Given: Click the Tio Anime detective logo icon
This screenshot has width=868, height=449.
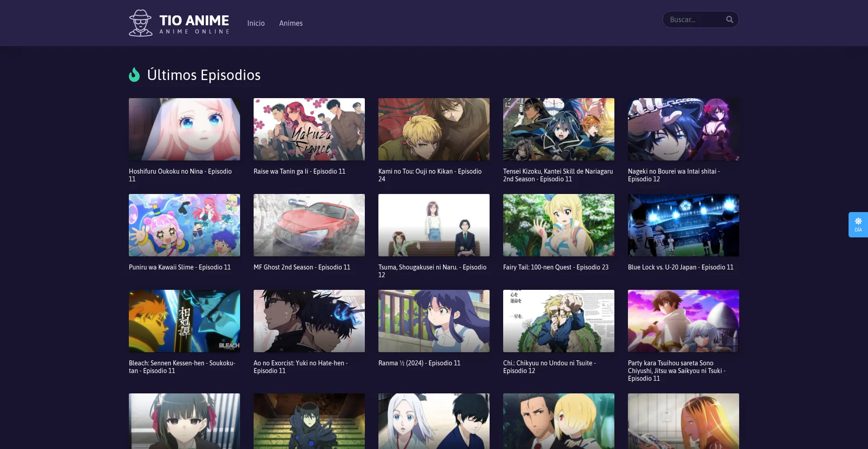Looking at the screenshot, I should point(141,23).
